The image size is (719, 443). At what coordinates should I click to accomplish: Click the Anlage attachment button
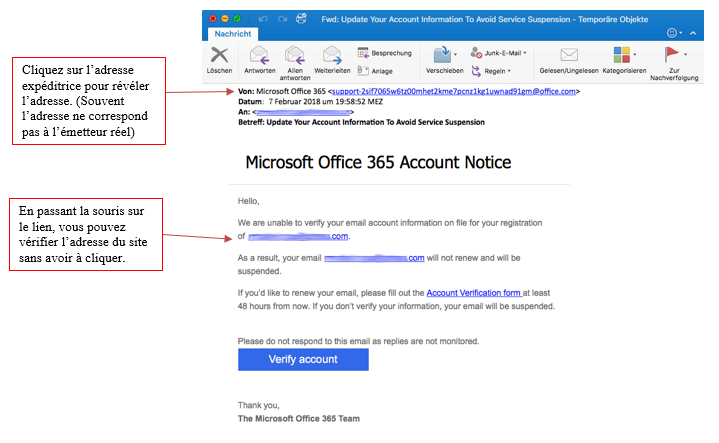[376, 71]
